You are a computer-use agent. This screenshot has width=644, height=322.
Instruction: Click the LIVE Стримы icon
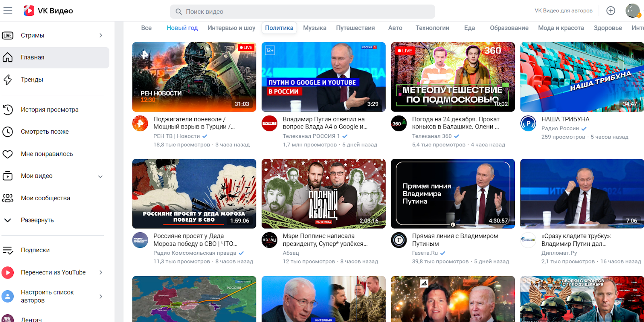click(x=8, y=35)
